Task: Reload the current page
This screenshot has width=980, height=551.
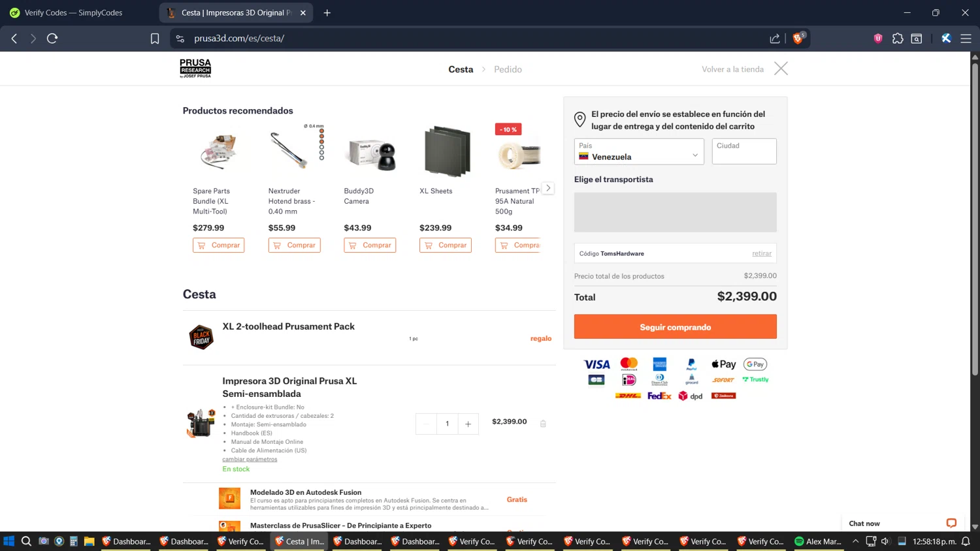Action: [52, 39]
